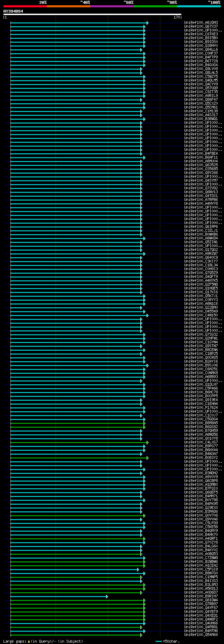This screenshot has width=224, height=644.
Task: Select the UniRef100_Q84LL6 hit label
Action: [x=201, y=50]
